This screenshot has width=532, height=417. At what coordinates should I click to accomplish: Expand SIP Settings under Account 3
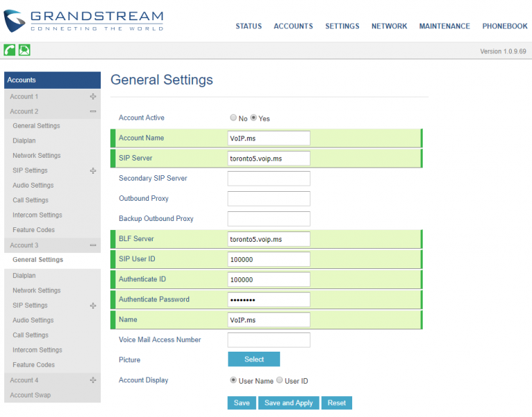(93, 306)
